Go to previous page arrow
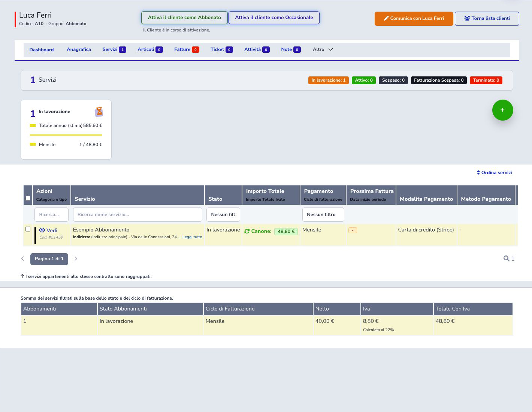Viewport: 532px width, 412px height. [x=22, y=258]
